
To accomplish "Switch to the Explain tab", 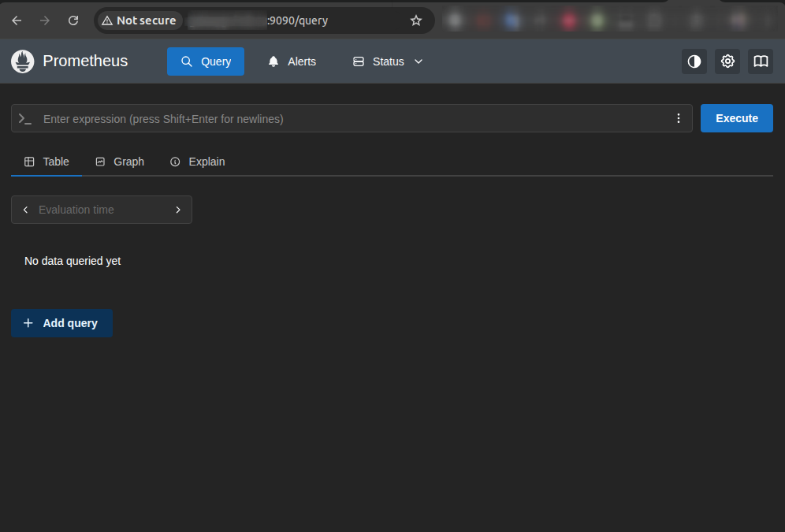I will 198,162.
